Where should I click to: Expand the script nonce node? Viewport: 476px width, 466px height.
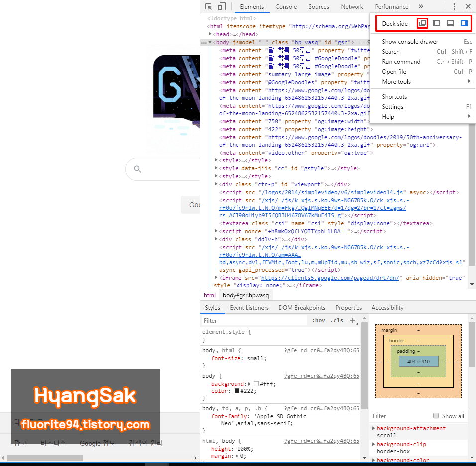point(216,231)
